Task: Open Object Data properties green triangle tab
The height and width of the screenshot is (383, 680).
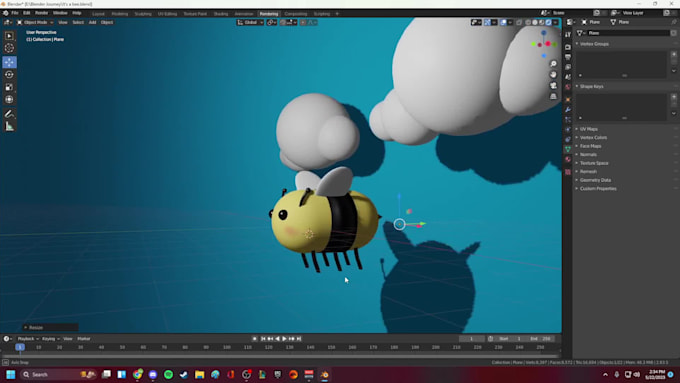Action: (568, 149)
